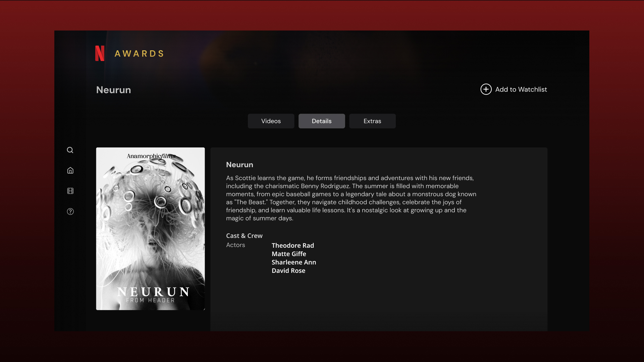
Task: Select the Home icon in the sidebar
Action: click(70, 170)
